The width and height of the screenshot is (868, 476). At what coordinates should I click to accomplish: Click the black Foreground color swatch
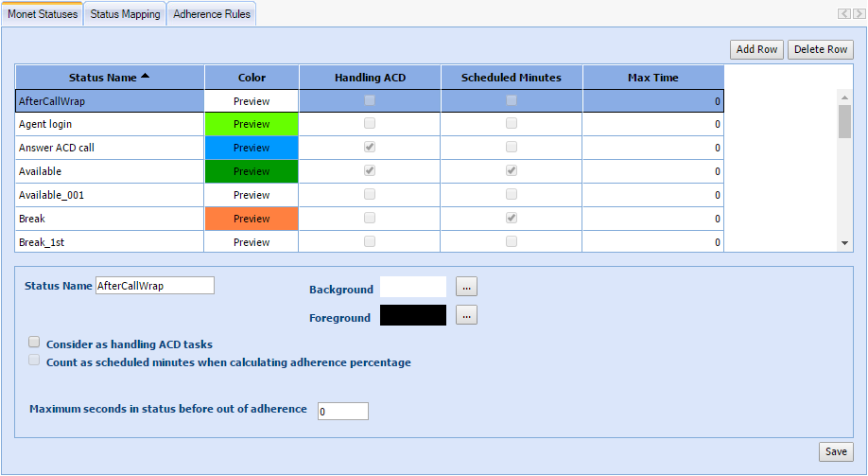point(413,316)
